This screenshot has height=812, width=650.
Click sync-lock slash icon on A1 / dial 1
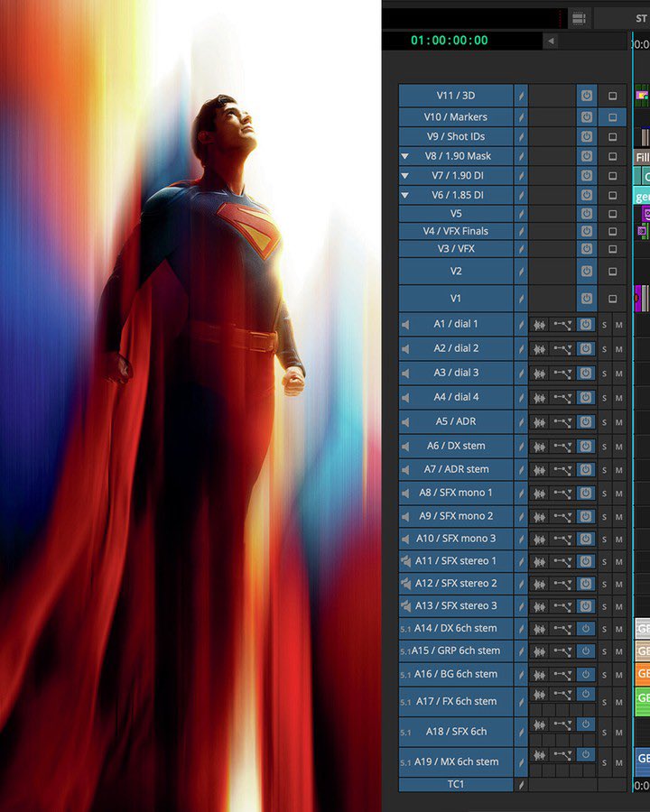coord(521,324)
